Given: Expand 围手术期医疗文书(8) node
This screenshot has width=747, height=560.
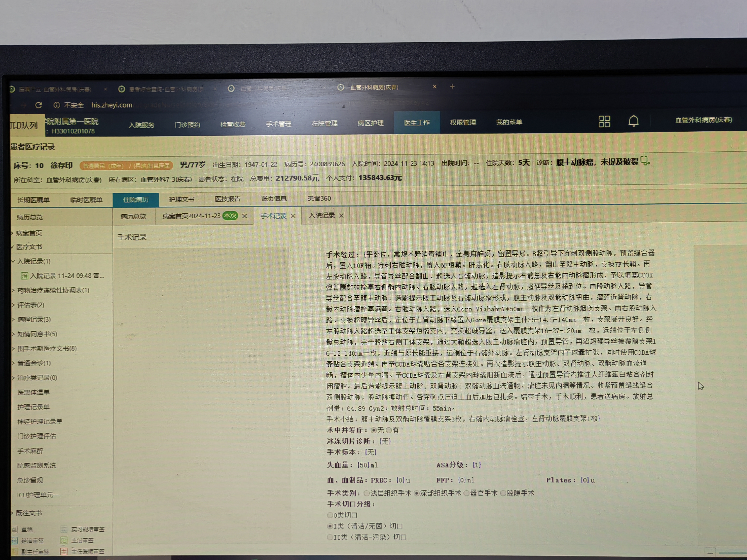Looking at the screenshot, I should [x=13, y=349].
